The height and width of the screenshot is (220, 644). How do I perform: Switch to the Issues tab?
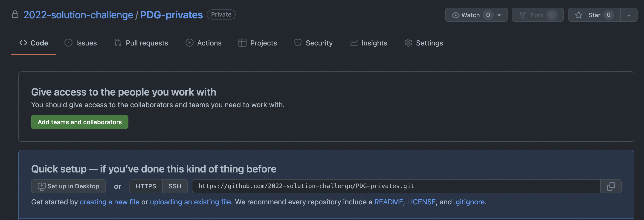81,43
